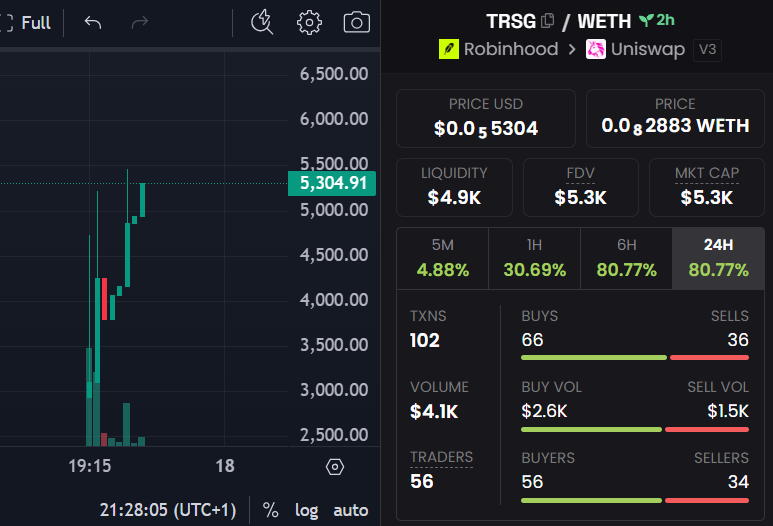The height and width of the screenshot is (526, 773).
Task: Redo the chart action
Action: (140, 23)
